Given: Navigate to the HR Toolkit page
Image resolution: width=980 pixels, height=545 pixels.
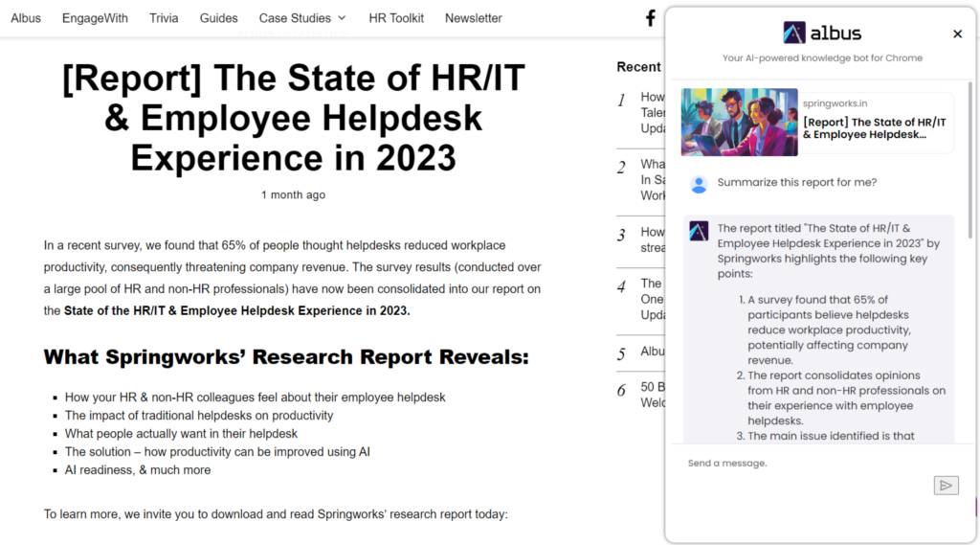Looking at the screenshot, I should pos(396,18).
